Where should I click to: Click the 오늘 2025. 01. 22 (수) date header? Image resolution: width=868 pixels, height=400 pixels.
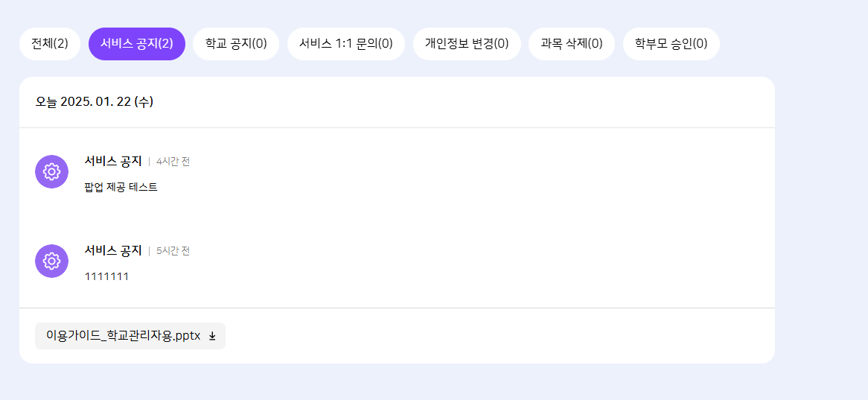(x=95, y=101)
